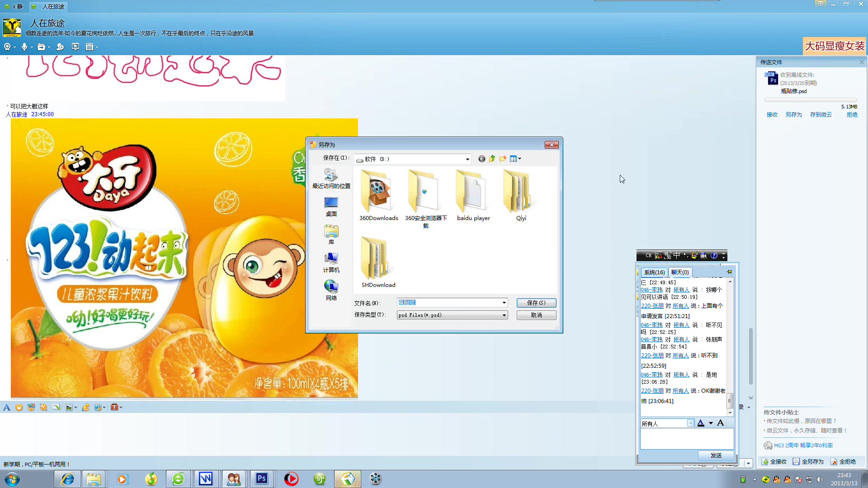The height and width of the screenshot is (488, 868).
Task: Open font color dropdown arrow in small chat
Action: coord(711,423)
